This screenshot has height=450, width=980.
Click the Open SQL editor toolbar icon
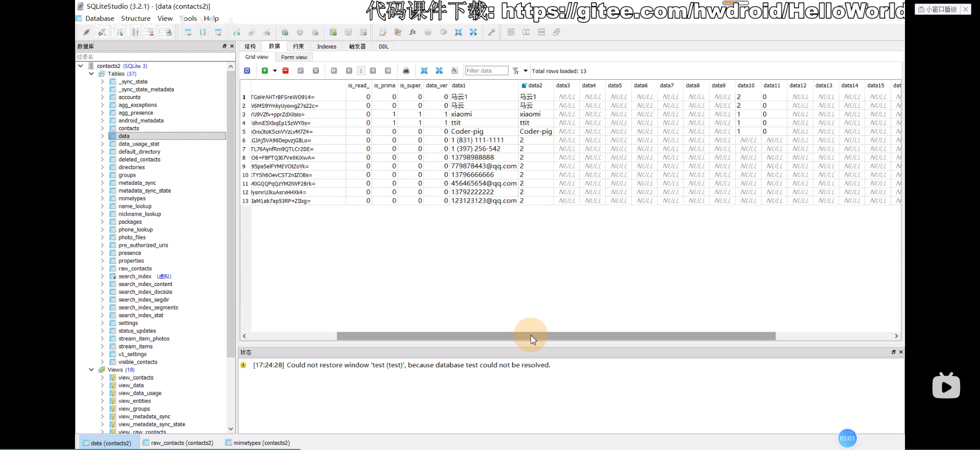pos(383,32)
